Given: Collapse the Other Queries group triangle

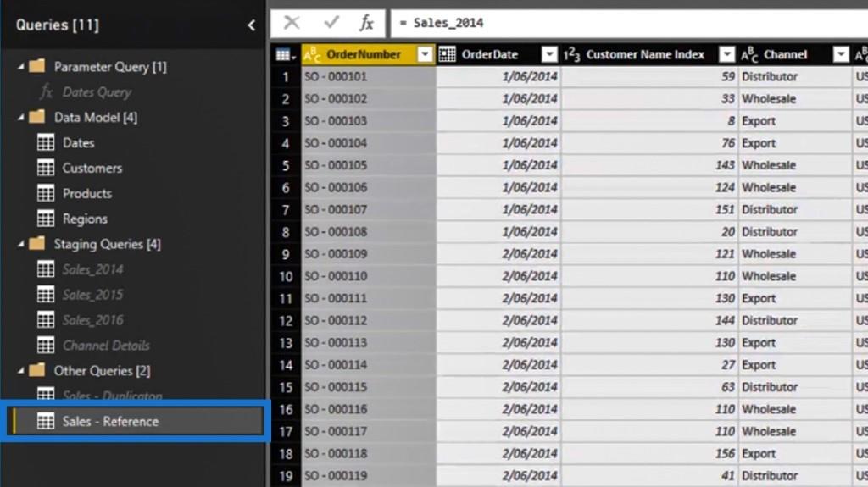Looking at the screenshot, I should coord(21,371).
